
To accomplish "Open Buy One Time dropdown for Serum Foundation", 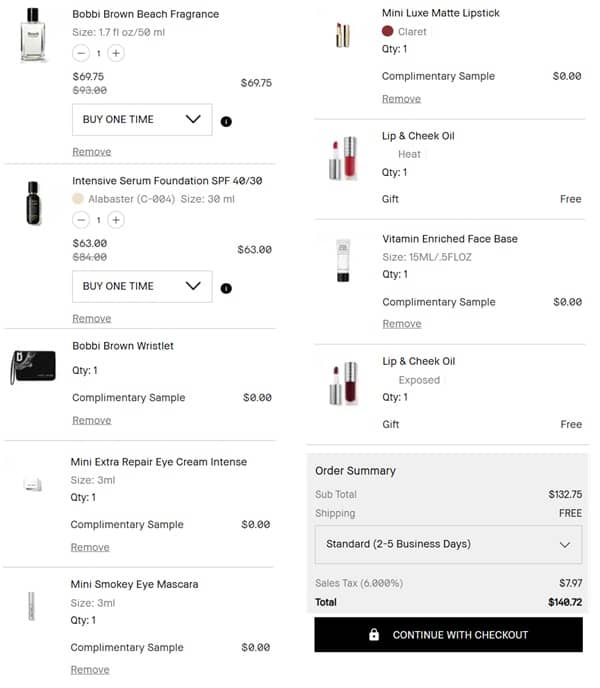I will pos(142,286).
